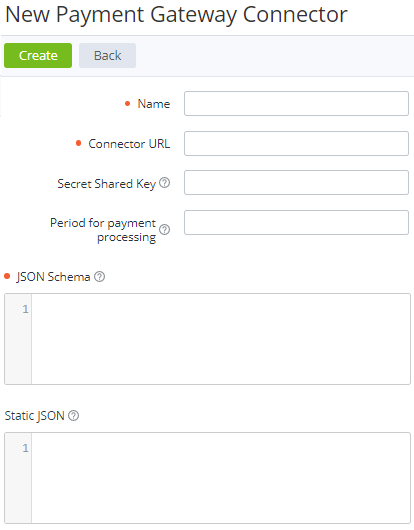Viewport: 414px width, 530px height.
Task: Open help tooltip for Secret Shared Key
Action: tap(165, 183)
